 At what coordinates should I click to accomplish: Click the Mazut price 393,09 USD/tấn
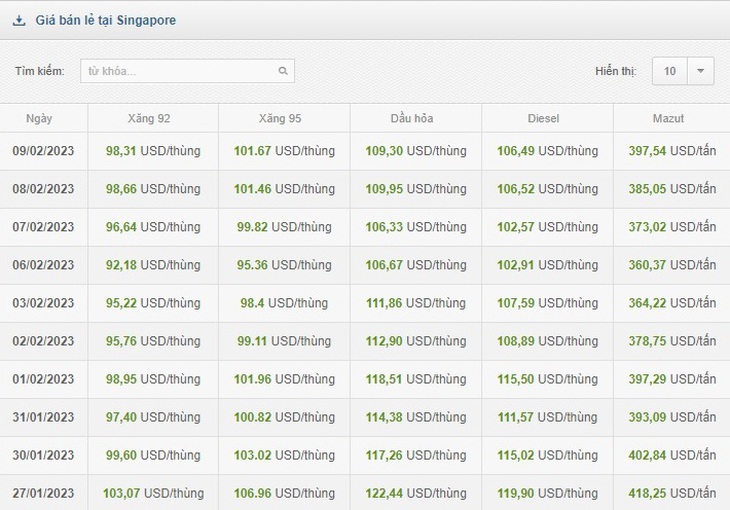672,417
